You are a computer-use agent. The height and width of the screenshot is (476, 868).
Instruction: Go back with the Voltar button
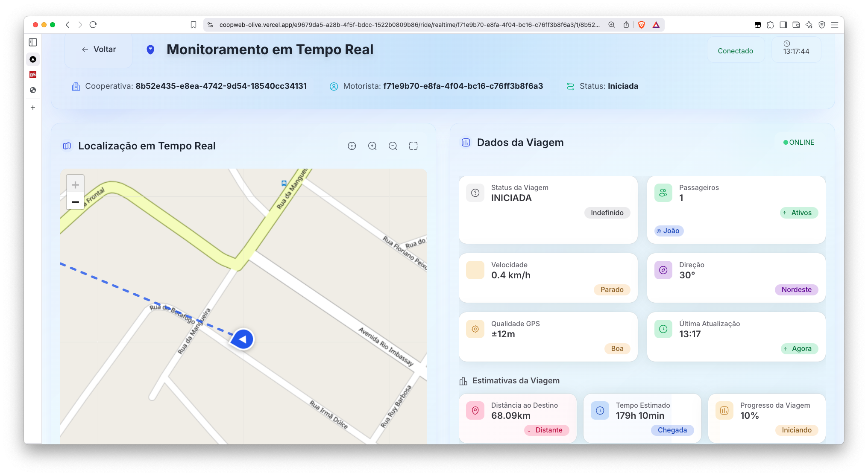click(x=99, y=50)
